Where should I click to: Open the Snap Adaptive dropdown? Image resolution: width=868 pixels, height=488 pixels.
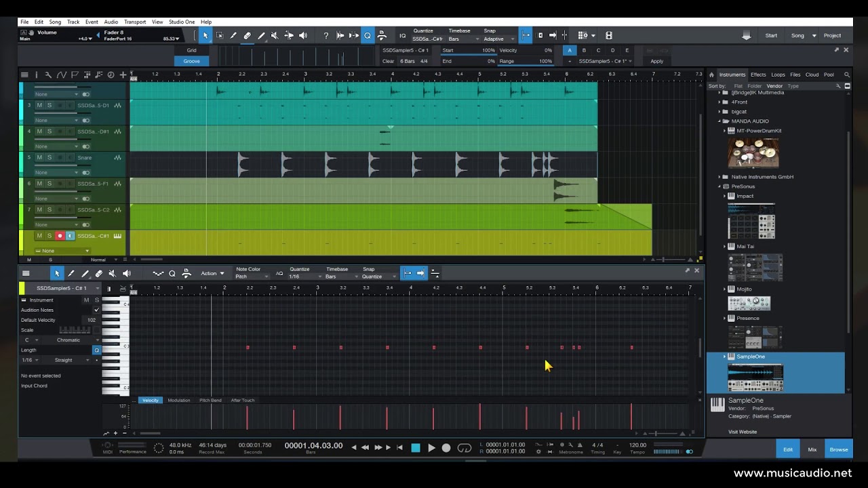coord(498,39)
